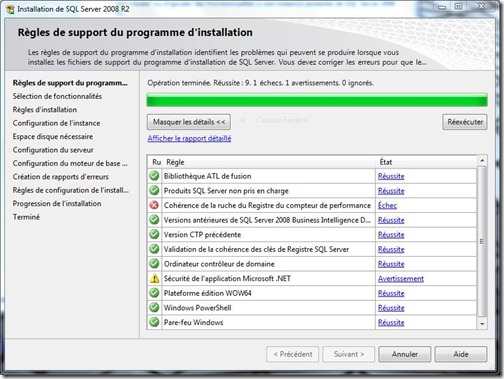This screenshot has height=379, width=504.
Task: Open Réussite status for Version CTP précédente
Action: pos(391,235)
